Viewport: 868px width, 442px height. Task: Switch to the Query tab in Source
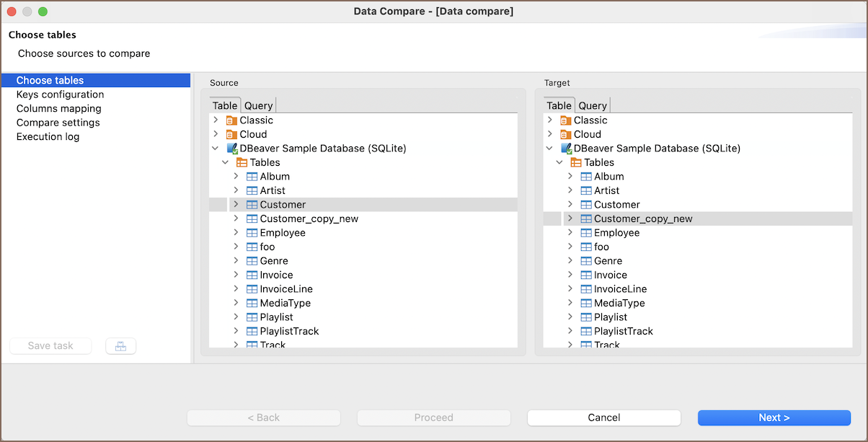pyautogui.click(x=258, y=106)
